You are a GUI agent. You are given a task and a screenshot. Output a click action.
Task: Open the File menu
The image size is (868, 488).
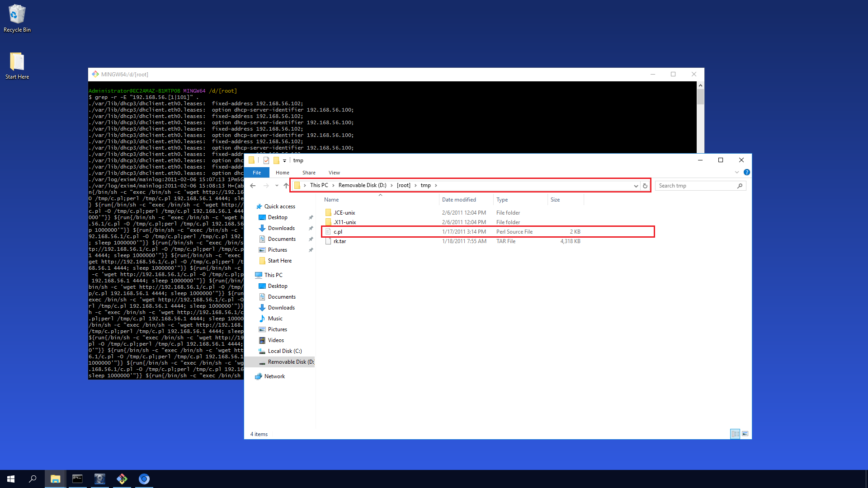pyautogui.click(x=257, y=173)
